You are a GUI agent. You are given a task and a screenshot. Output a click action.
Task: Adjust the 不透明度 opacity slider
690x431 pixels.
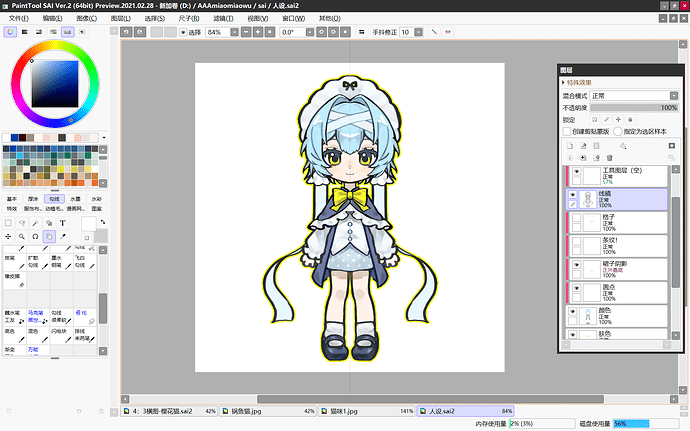634,108
